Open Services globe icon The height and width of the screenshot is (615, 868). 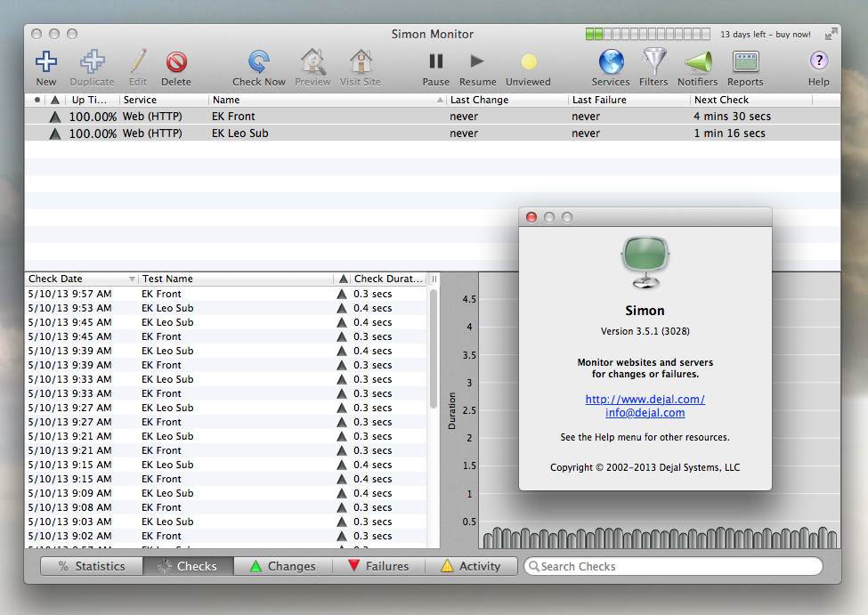611,61
